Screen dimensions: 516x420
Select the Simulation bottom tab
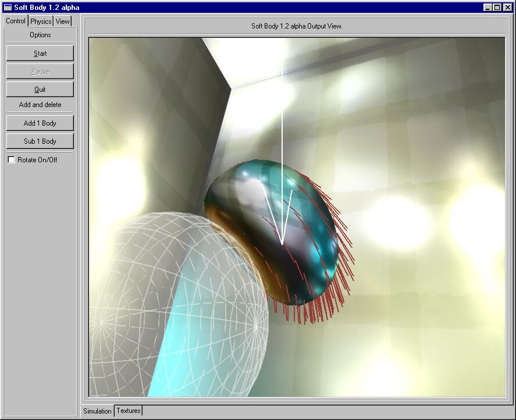click(97, 411)
